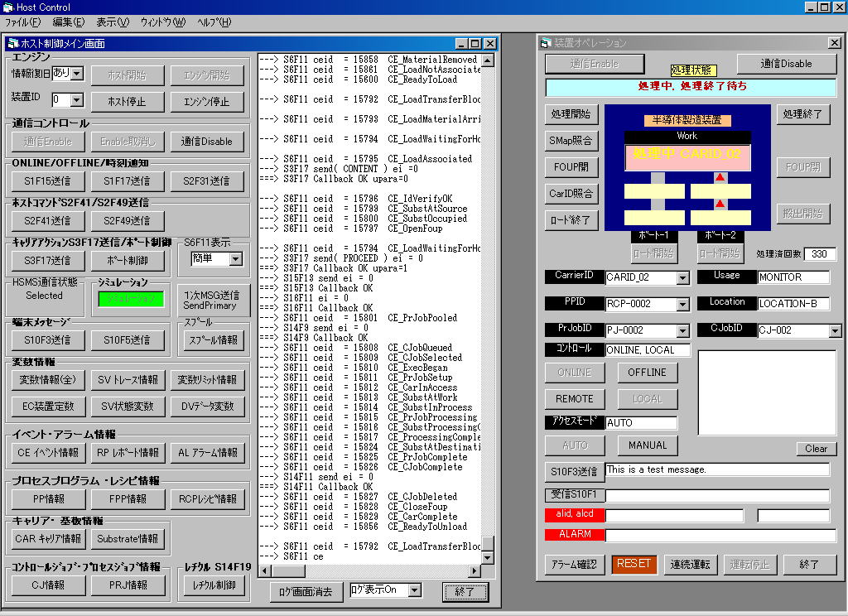This screenshot has height=616, width=848.
Task: Send S1F15 with the S1F15送信 button
Action: 47,181
